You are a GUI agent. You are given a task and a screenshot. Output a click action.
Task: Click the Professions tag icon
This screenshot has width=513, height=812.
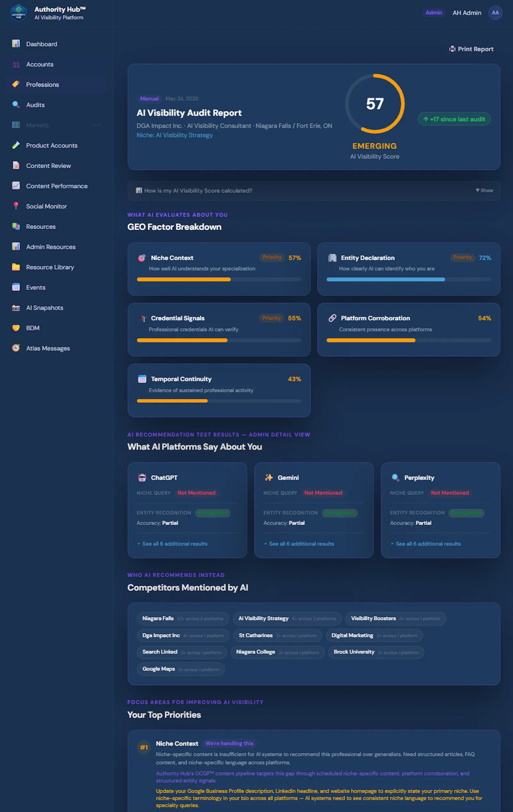(x=16, y=84)
